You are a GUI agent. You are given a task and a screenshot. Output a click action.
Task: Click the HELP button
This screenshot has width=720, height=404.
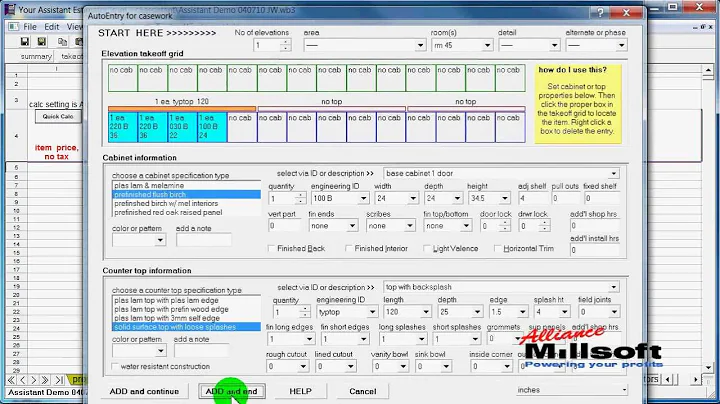[x=300, y=392]
